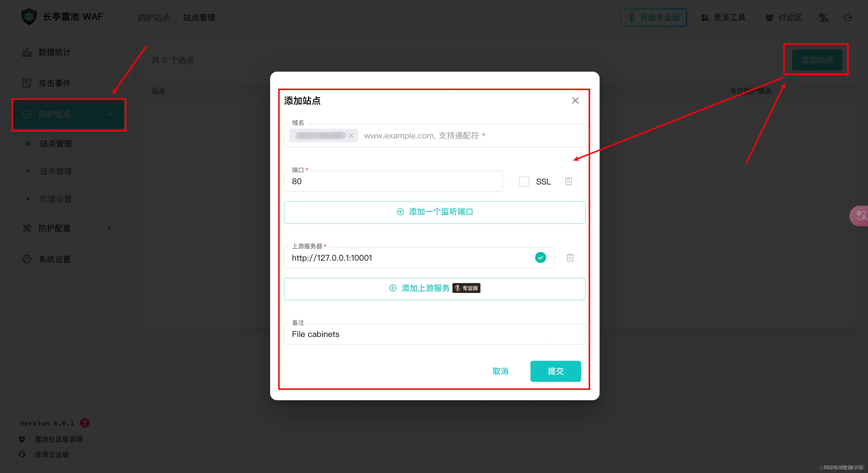Viewport: 868px width, 473px height.
Task: Log out using the exit icon
Action: pos(848,18)
